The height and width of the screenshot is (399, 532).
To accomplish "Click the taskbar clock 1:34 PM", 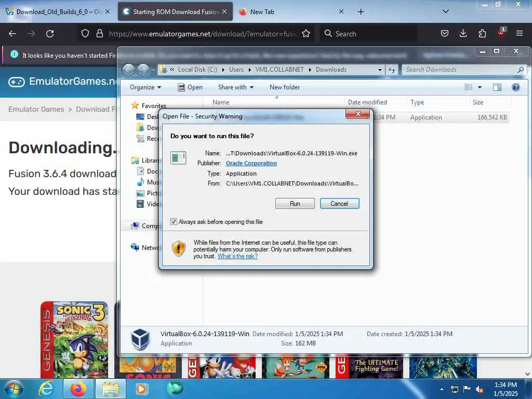I will pyautogui.click(x=506, y=389).
